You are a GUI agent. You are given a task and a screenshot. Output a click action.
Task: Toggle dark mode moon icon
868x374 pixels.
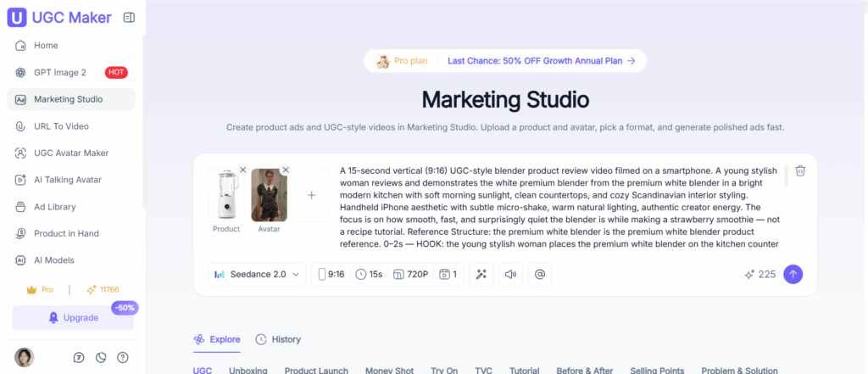(101, 357)
